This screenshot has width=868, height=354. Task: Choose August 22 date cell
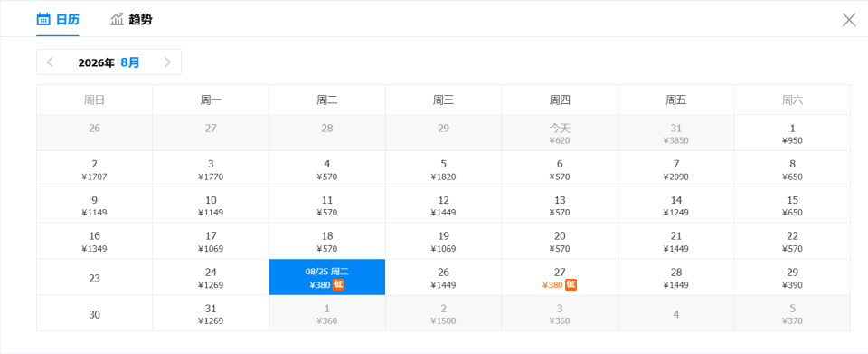[x=792, y=241]
